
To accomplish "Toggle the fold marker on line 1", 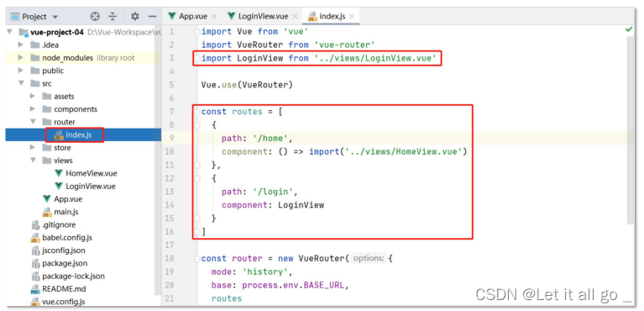I will 197,32.
